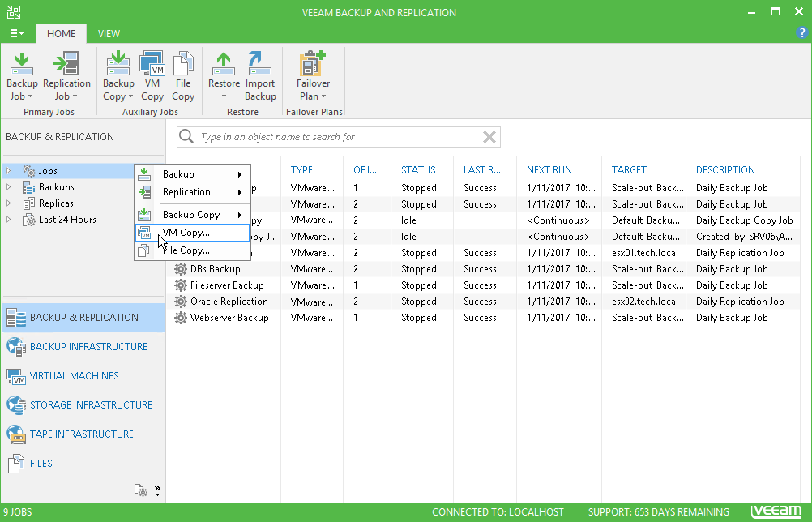Click the Failover Plan ribbon icon
The image size is (812, 522).
pyautogui.click(x=312, y=64)
